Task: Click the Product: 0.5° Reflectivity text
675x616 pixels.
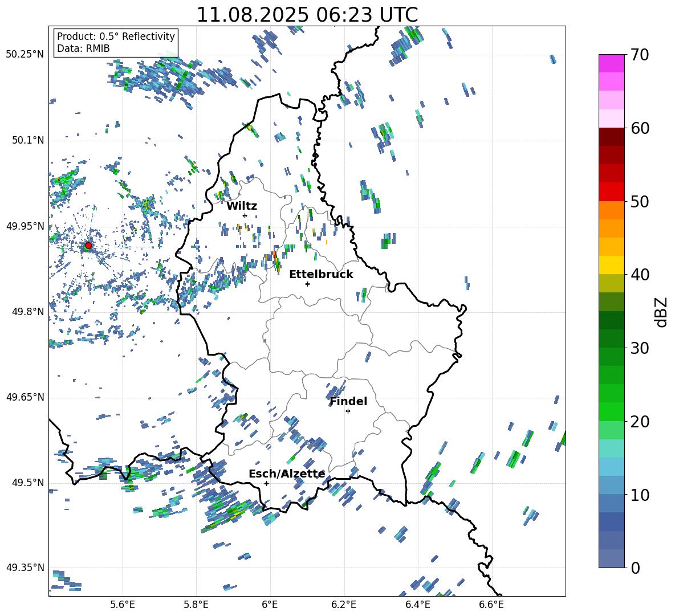Action: point(116,36)
